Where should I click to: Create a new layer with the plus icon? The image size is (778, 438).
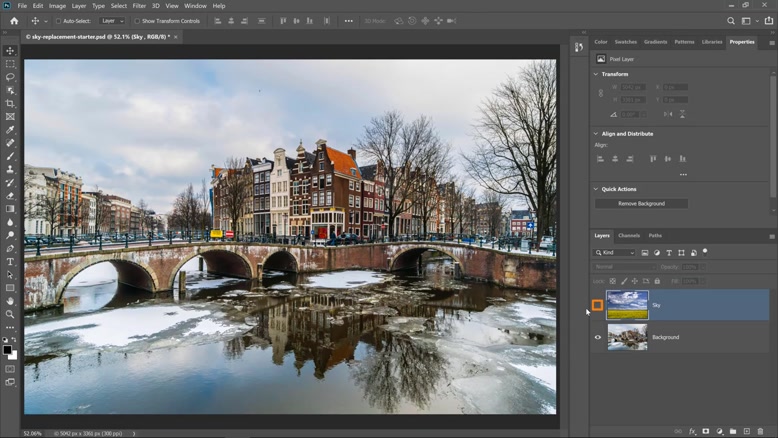tap(747, 432)
